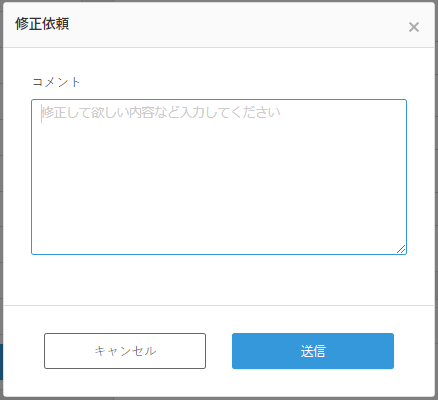438x400 pixels.
Task: Cancel the correction request dialog
Action: (125, 351)
